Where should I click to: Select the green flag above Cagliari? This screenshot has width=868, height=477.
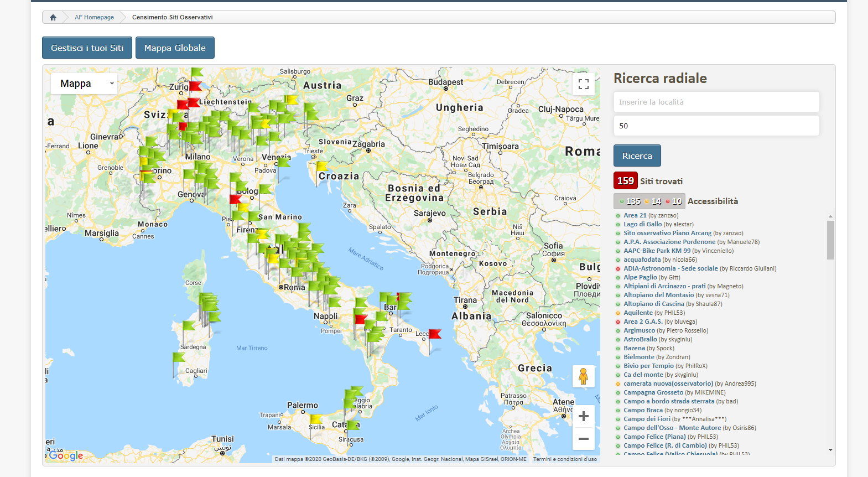point(179,357)
